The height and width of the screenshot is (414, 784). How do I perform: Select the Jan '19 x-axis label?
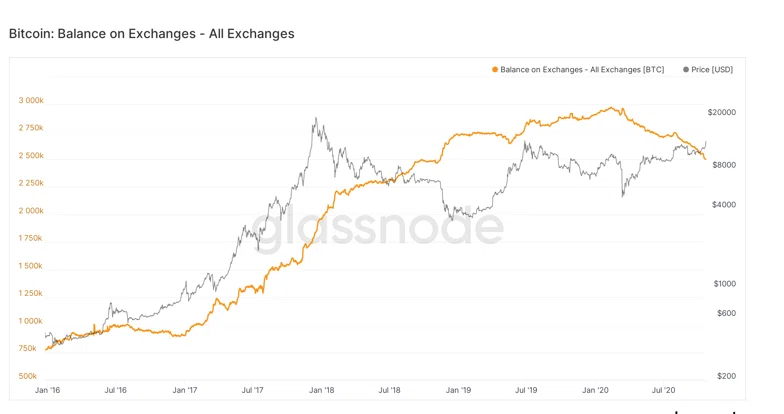pyautogui.click(x=458, y=390)
